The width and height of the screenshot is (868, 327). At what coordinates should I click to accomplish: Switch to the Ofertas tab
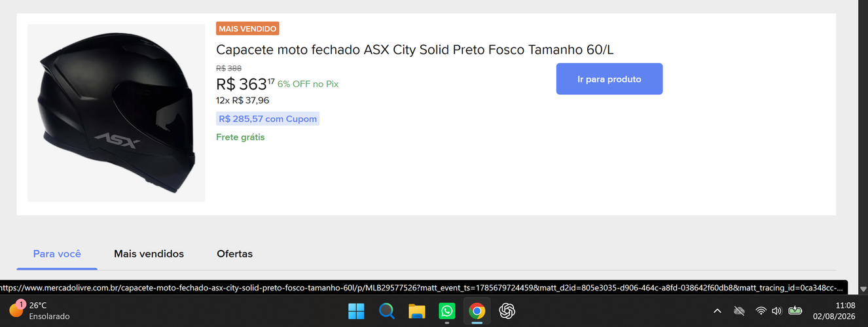click(234, 254)
